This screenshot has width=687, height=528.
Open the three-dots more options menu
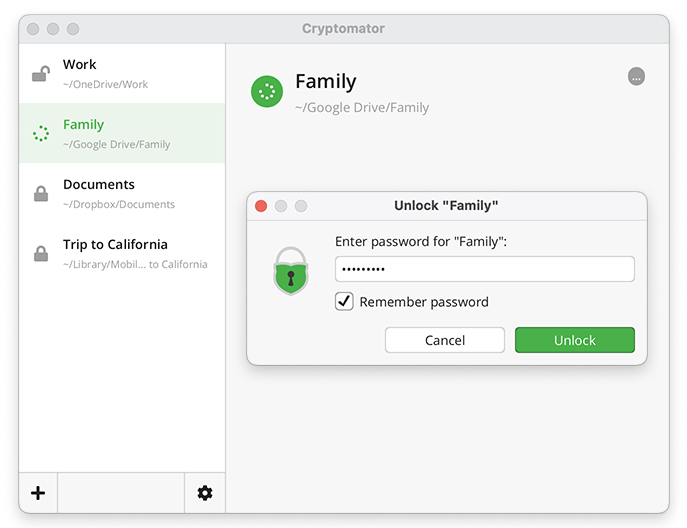[x=636, y=76]
